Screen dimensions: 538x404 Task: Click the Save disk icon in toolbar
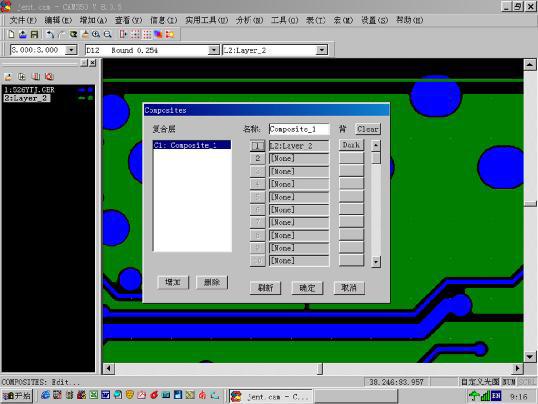point(34,34)
